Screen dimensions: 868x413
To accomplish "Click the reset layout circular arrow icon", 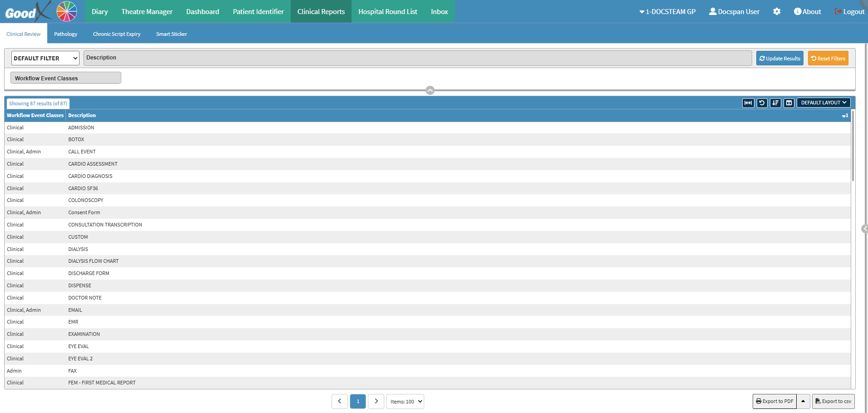I will [x=762, y=103].
